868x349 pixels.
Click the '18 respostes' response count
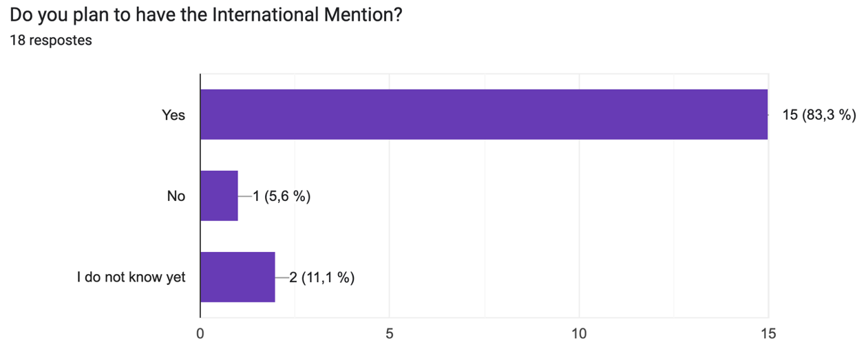pos(51,40)
